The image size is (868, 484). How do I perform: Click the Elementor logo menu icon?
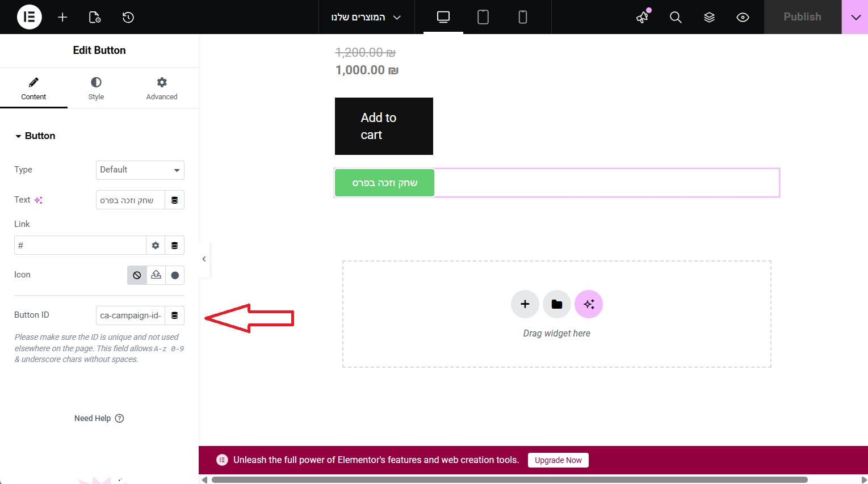(29, 17)
